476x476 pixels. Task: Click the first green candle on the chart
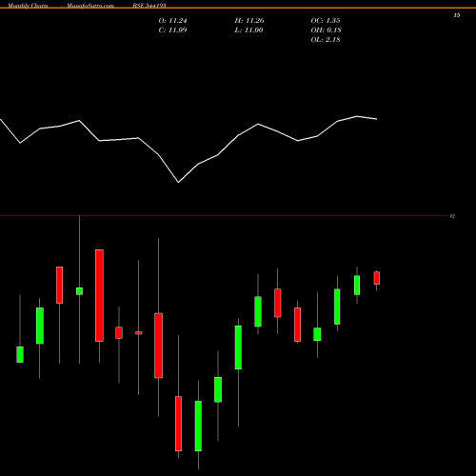pos(20,354)
